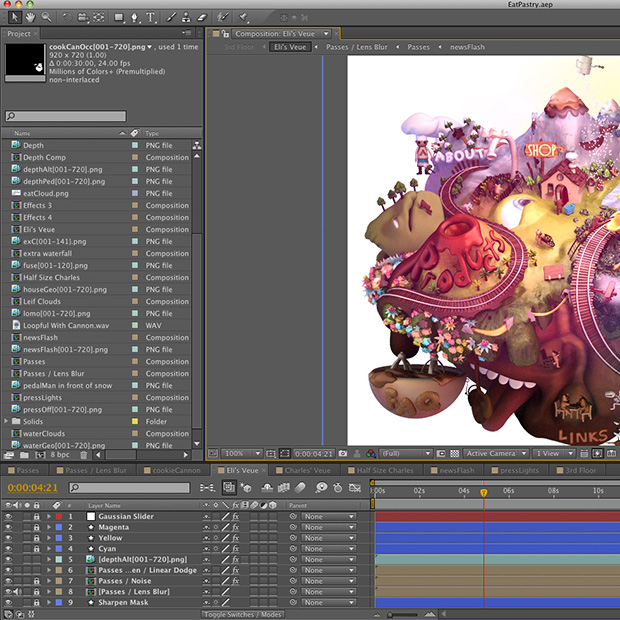Select the Eraser tool
Viewport: 620px width, 620px height.
202,17
